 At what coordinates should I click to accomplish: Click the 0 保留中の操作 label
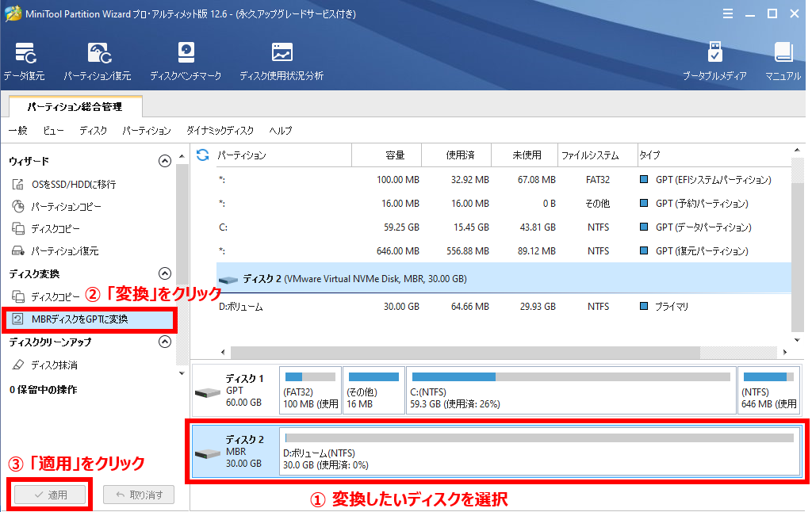click(x=43, y=389)
